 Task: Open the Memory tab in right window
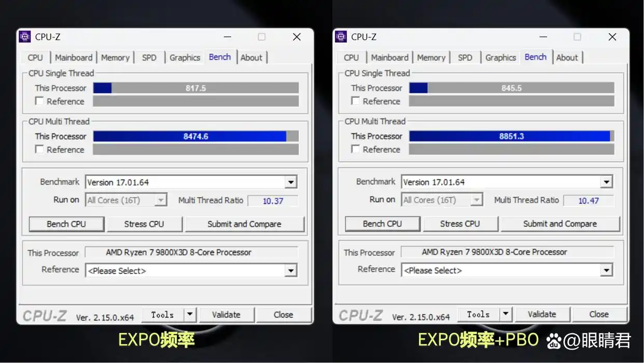[x=431, y=57]
